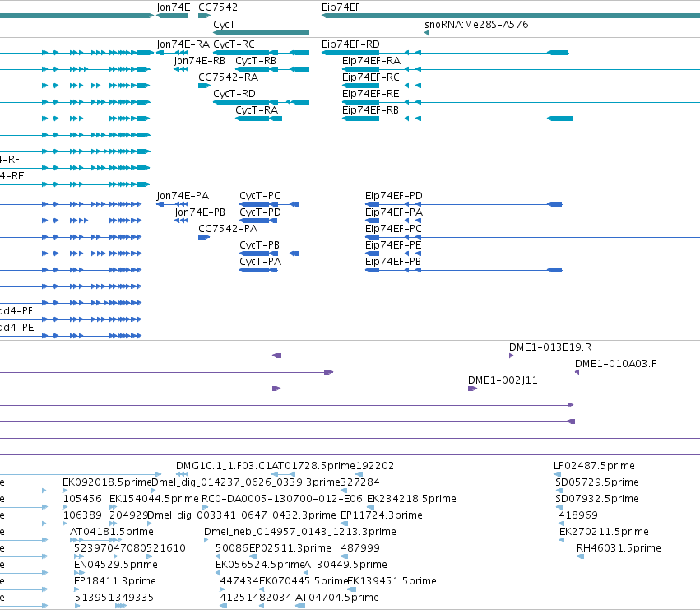Select the CycT-PD protein label
The height and width of the screenshot is (610, 700).
click(x=260, y=212)
